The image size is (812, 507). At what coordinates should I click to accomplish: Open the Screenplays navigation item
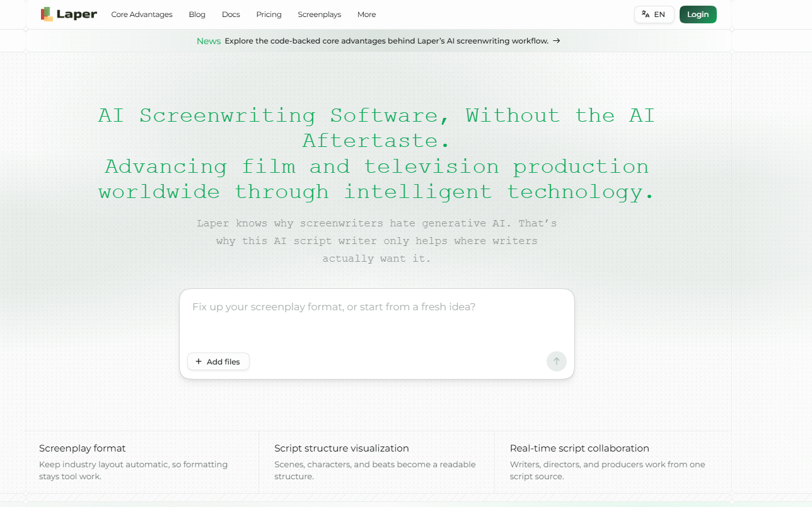pyautogui.click(x=320, y=15)
